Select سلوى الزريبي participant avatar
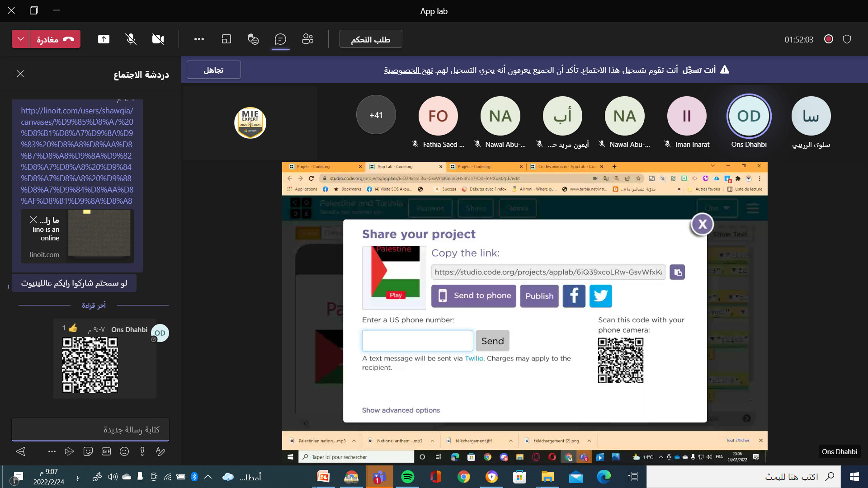This screenshot has height=488, width=868. (811, 116)
